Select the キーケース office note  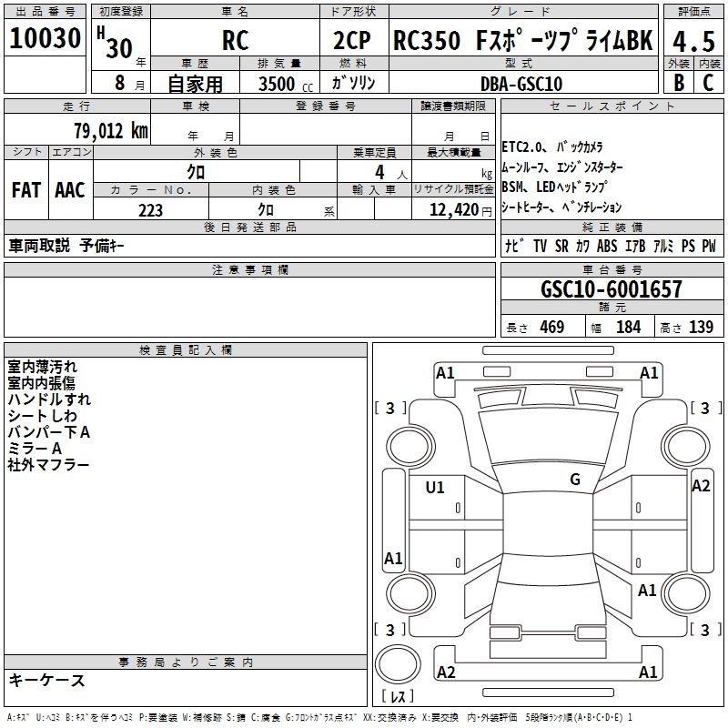pyautogui.click(x=46, y=680)
